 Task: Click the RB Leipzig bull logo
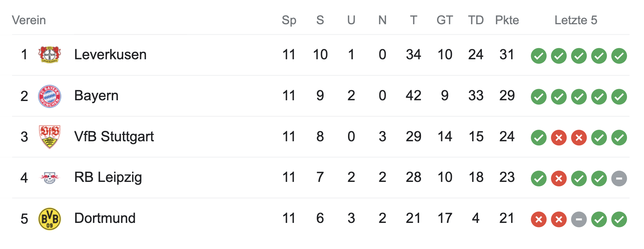(50, 178)
